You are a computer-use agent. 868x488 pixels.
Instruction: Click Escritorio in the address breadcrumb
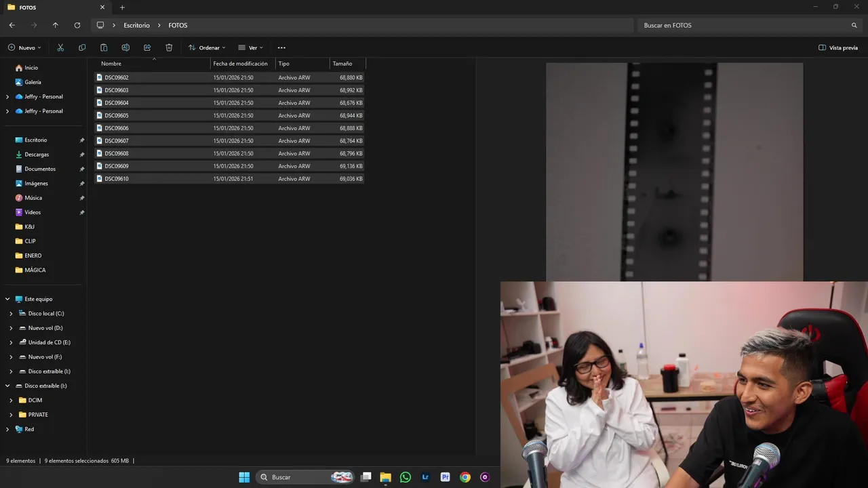click(x=136, y=25)
